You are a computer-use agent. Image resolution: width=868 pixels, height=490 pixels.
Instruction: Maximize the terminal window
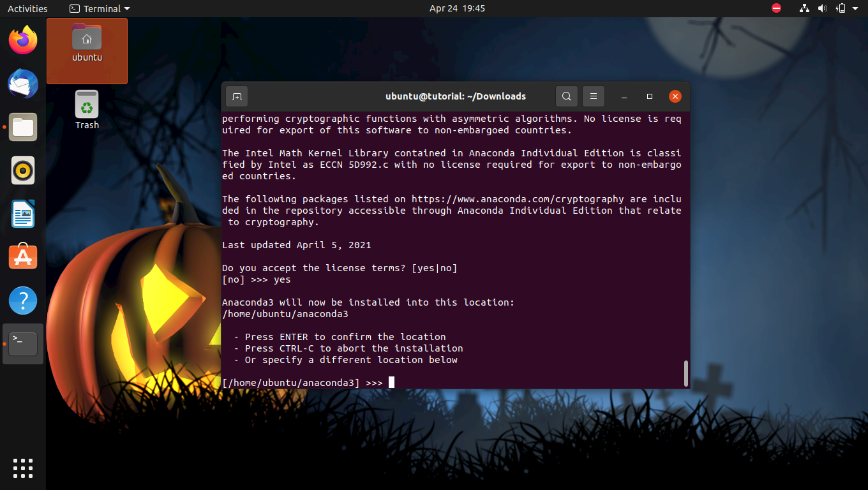(x=650, y=96)
